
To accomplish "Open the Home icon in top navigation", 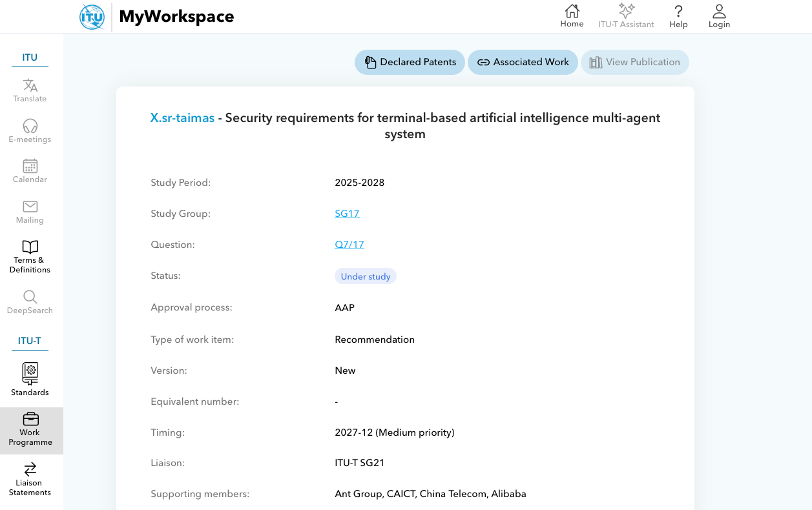I will click(572, 12).
